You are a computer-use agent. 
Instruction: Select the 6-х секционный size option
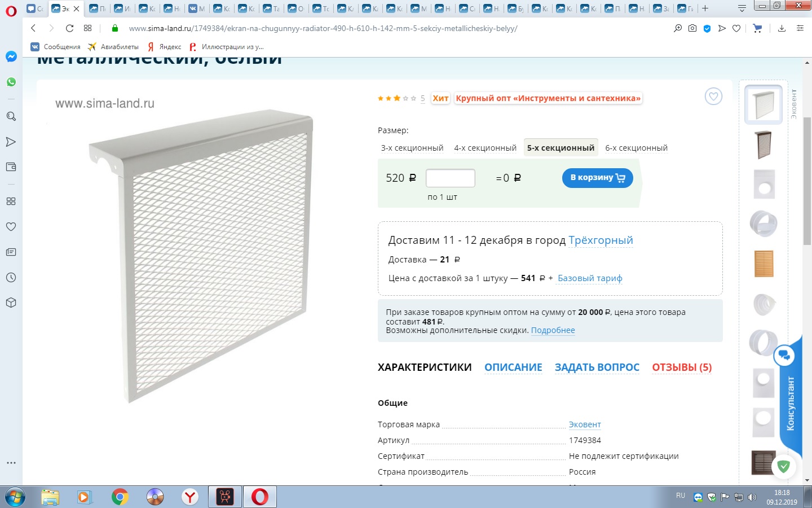click(x=636, y=148)
